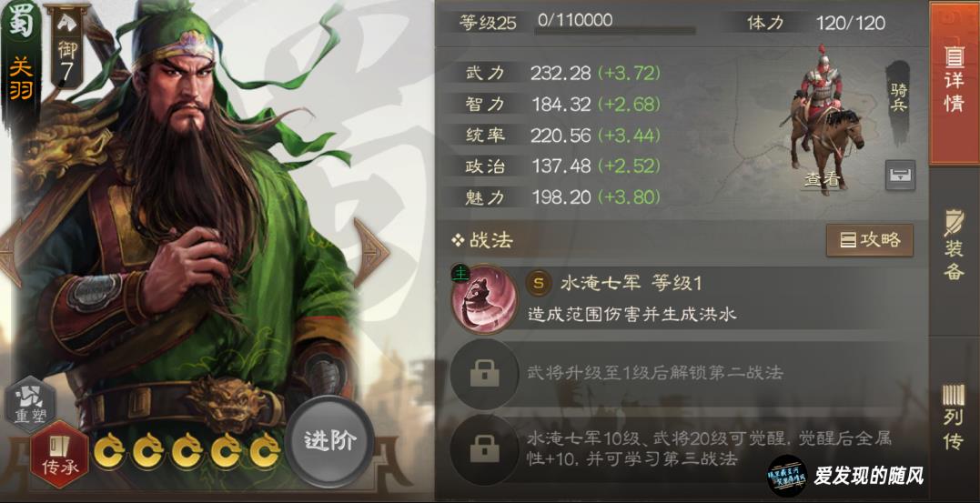This screenshot has width=980, height=503.
Task: Open the 装备 tab
Action: tap(954, 245)
